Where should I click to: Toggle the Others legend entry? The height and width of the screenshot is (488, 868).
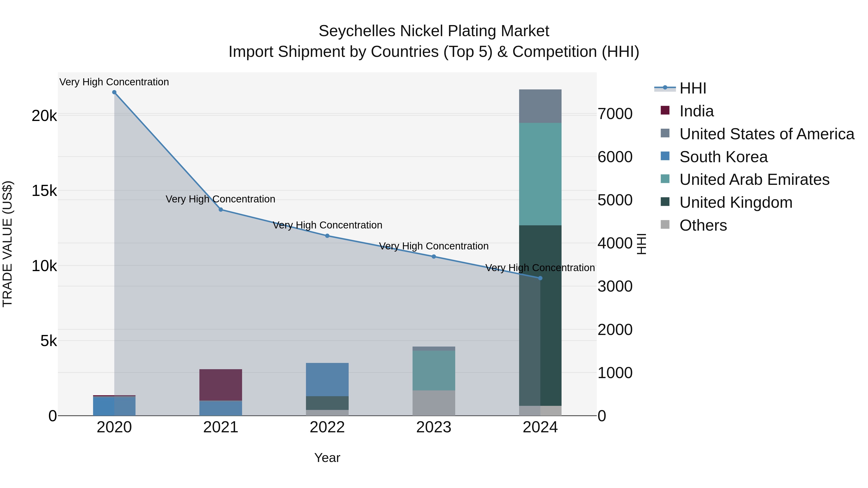click(693, 225)
